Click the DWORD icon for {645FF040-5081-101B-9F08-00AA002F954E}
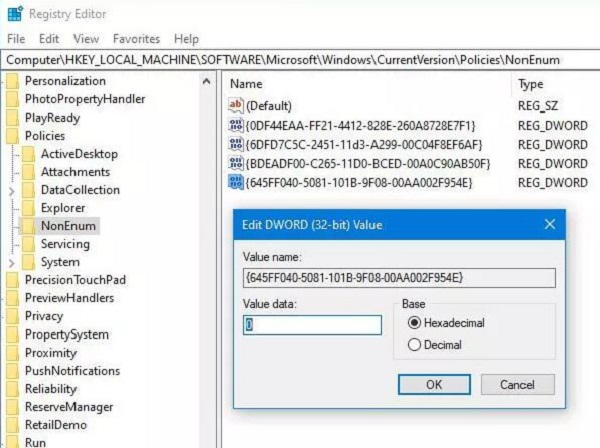This screenshot has width=600, height=448. tap(236, 182)
